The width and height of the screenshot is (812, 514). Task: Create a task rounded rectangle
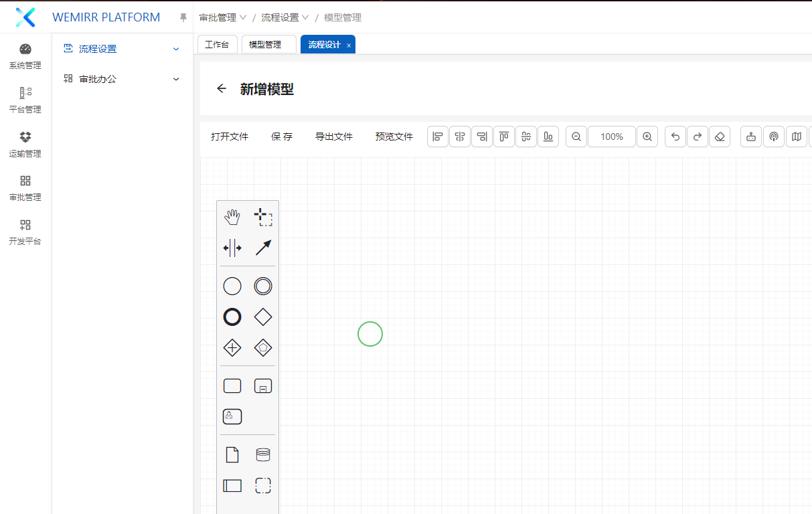coord(232,385)
